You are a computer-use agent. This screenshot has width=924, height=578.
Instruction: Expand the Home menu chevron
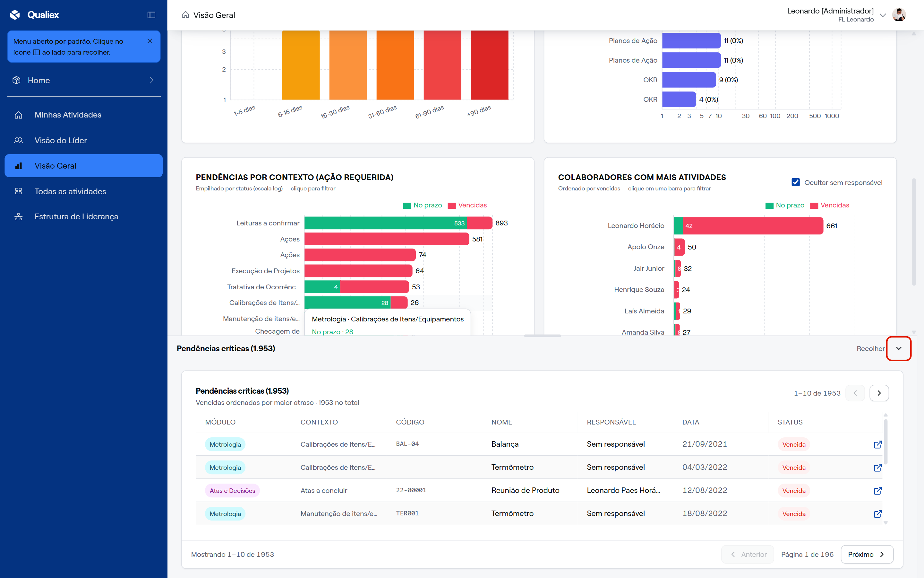coord(151,80)
